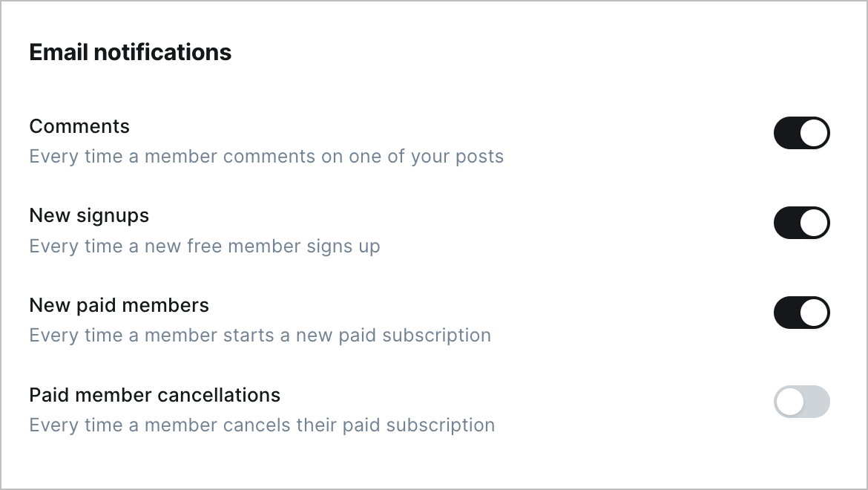
Task: Click the "New signups" setting label
Action: pos(89,216)
